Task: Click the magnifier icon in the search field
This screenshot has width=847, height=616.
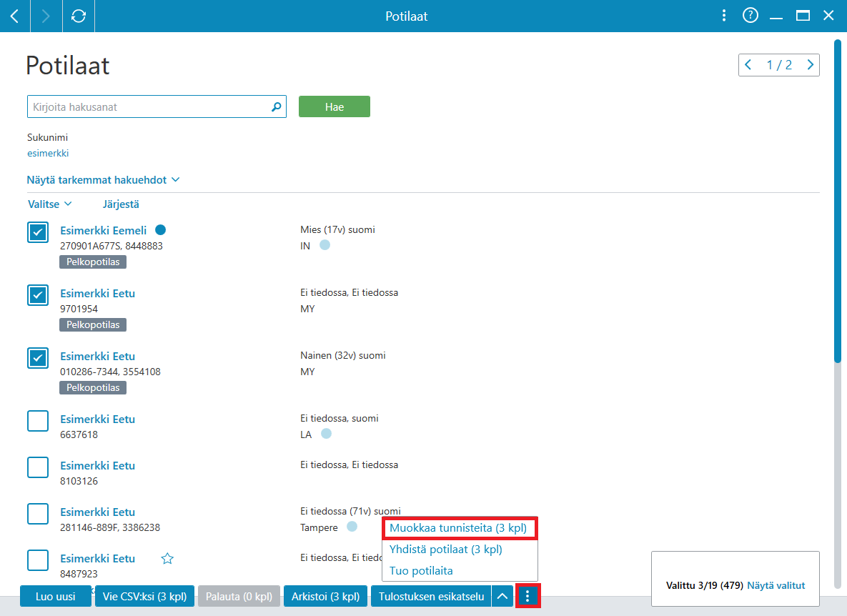Action: click(x=276, y=107)
